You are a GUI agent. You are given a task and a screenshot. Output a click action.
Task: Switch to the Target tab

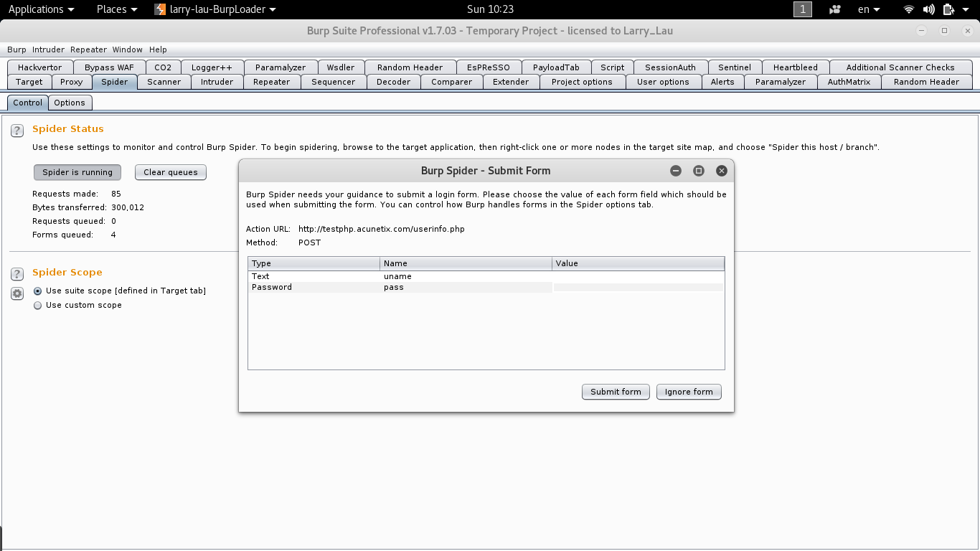tap(29, 82)
